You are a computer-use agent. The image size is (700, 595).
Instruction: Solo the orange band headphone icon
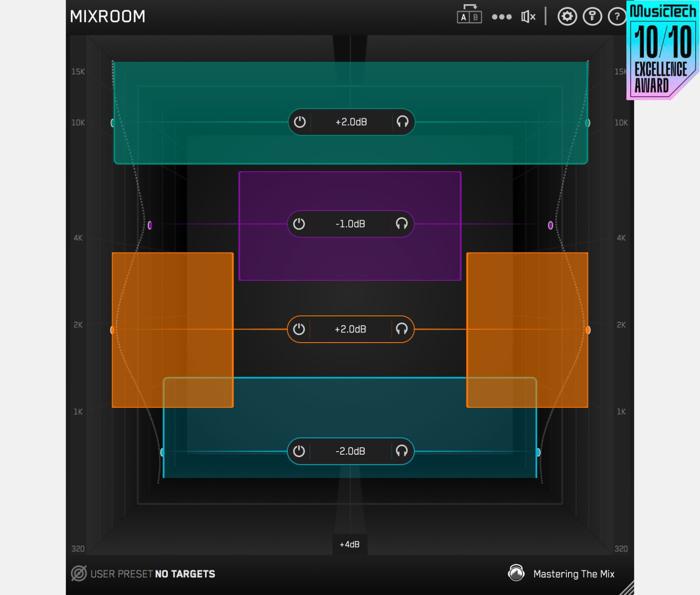[x=402, y=329]
